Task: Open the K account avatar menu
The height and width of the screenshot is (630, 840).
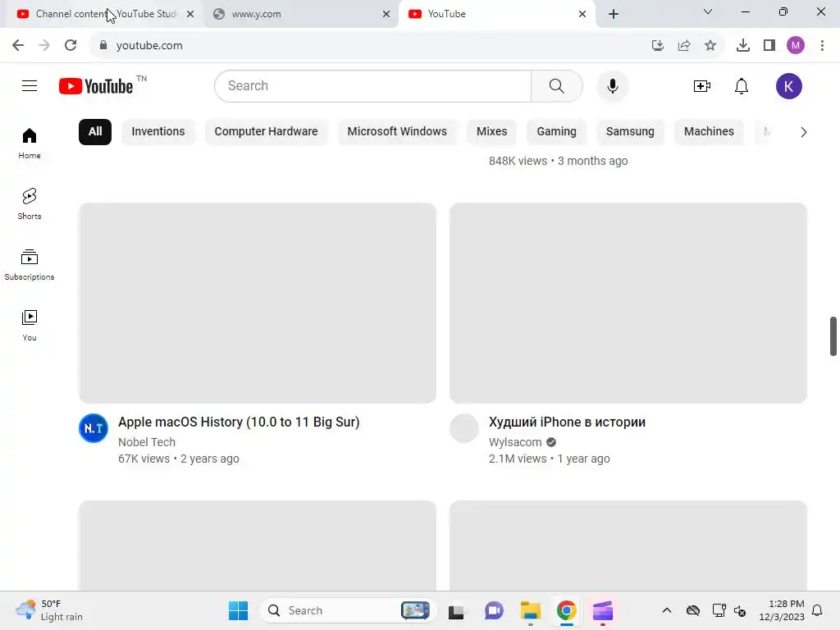Action: click(x=788, y=86)
